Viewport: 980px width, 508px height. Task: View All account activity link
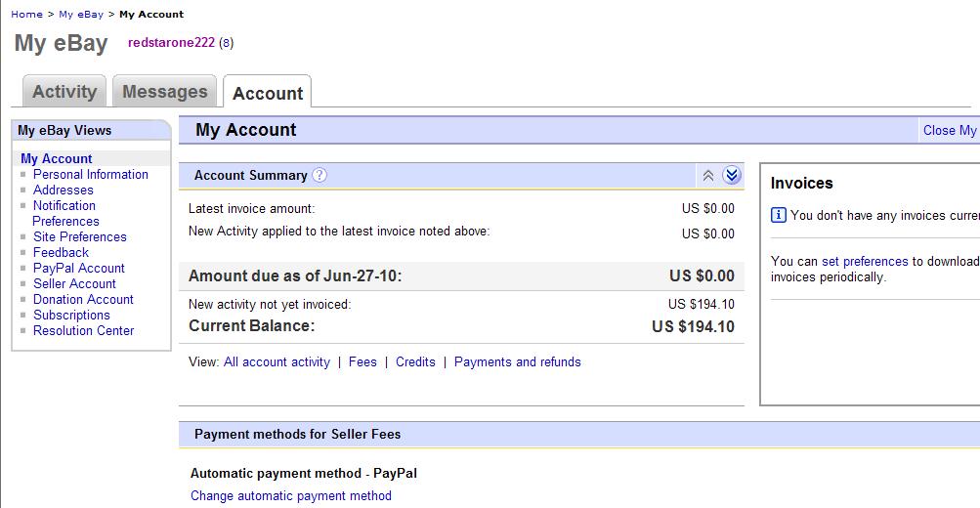click(277, 361)
